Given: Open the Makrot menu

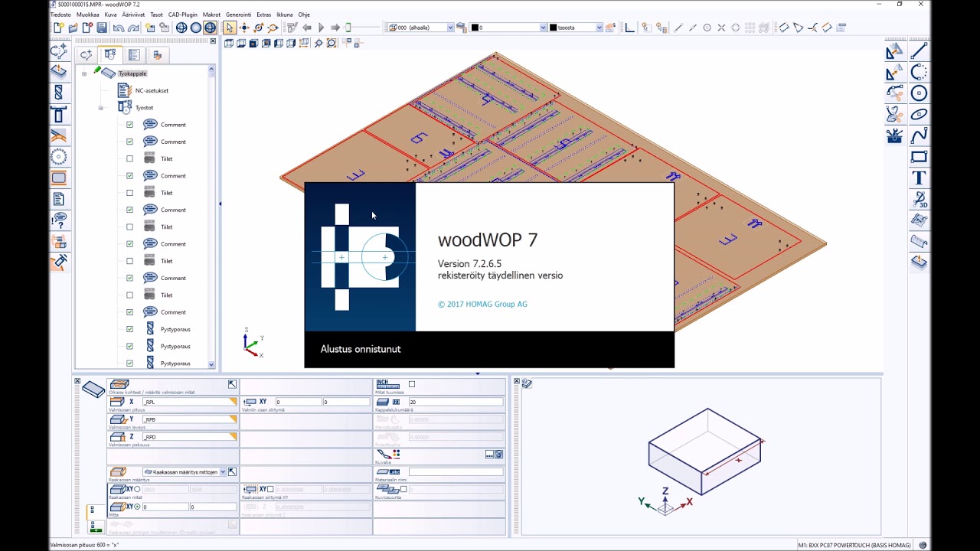Looking at the screenshot, I should tap(211, 15).
